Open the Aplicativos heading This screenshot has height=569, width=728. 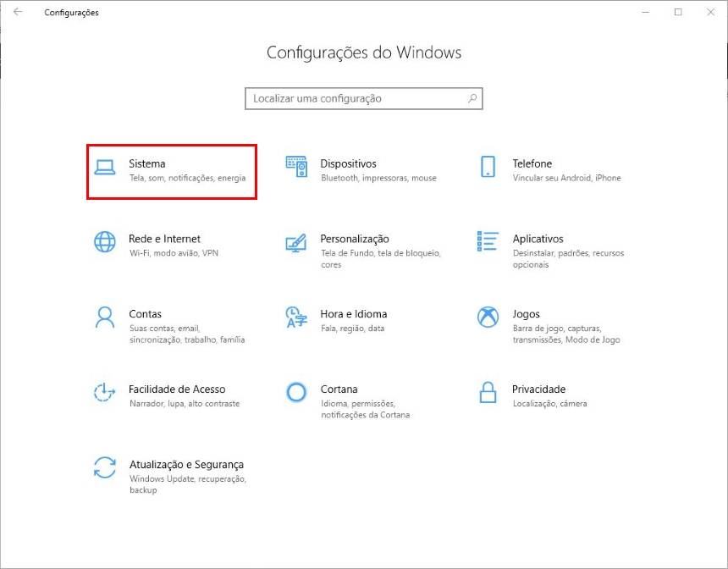[538, 239]
